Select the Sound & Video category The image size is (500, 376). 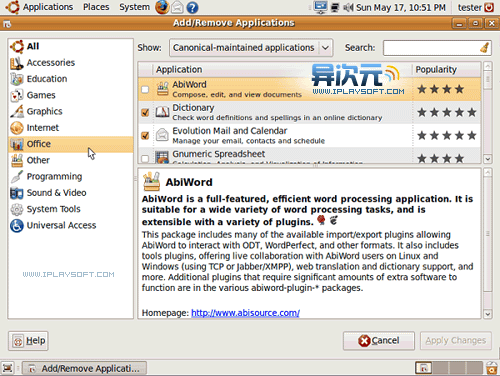pyautogui.click(x=71, y=193)
